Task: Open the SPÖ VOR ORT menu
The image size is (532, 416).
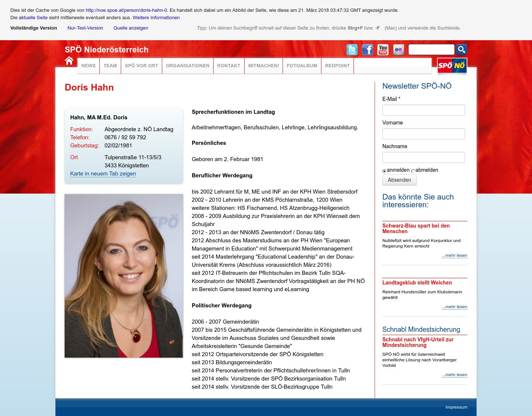Action: click(141, 66)
